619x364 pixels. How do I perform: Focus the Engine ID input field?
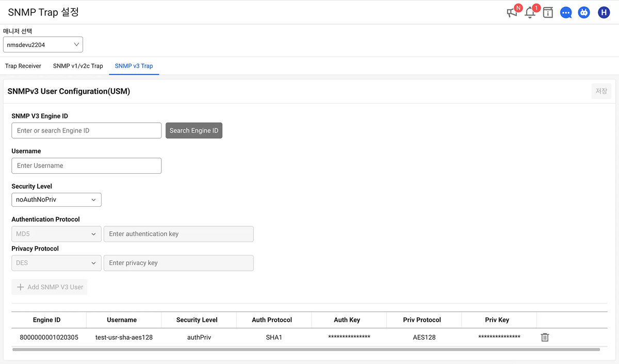click(87, 130)
